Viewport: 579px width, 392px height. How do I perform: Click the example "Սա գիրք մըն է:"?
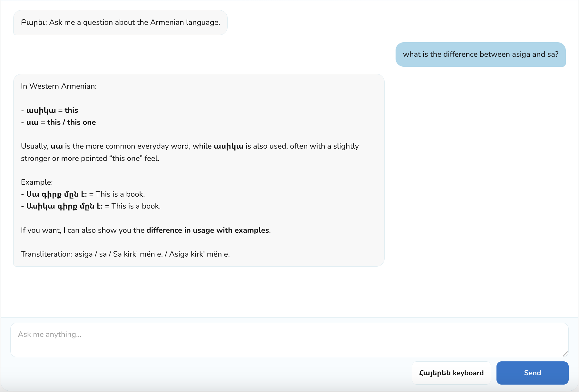(x=57, y=194)
